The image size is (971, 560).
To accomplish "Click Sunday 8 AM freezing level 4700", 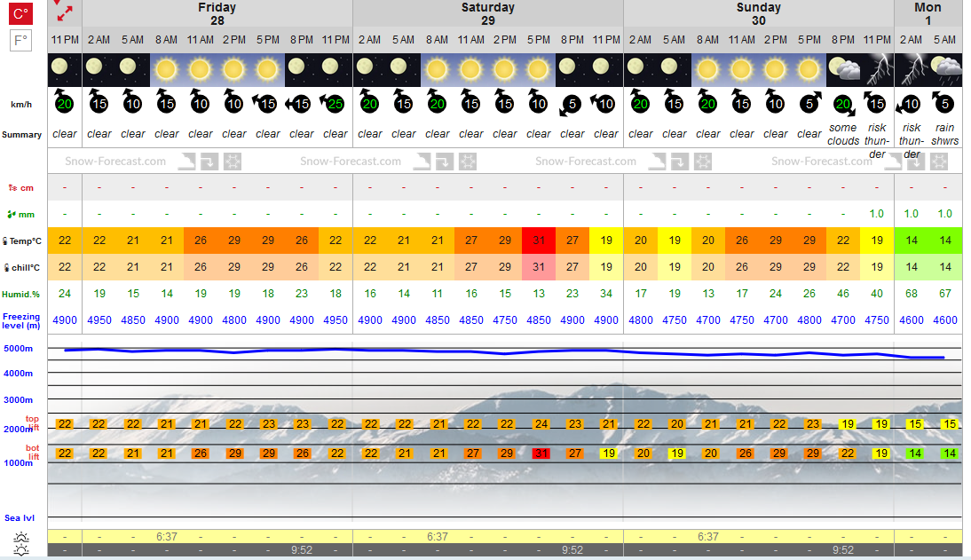I will 707,320.
